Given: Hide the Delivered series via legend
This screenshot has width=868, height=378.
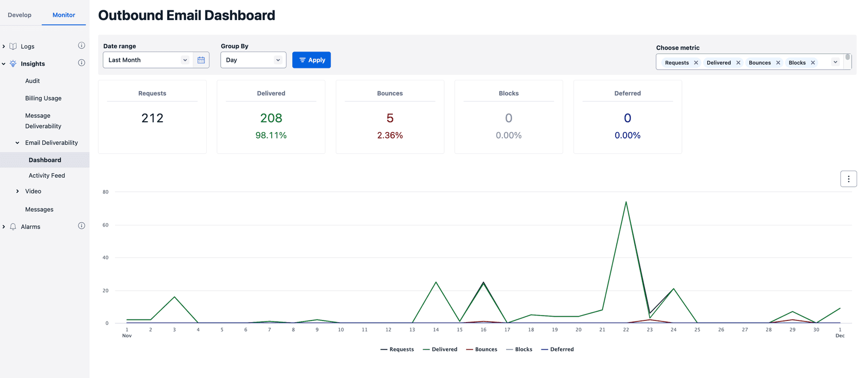Looking at the screenshot, I should coord(440,349).
